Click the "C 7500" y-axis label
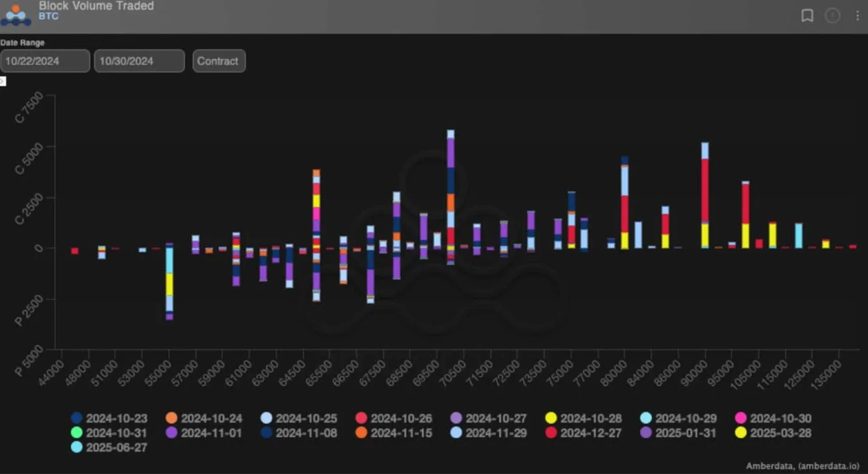The height and width of the screenshot is (474, 868). tap(29, 108)
